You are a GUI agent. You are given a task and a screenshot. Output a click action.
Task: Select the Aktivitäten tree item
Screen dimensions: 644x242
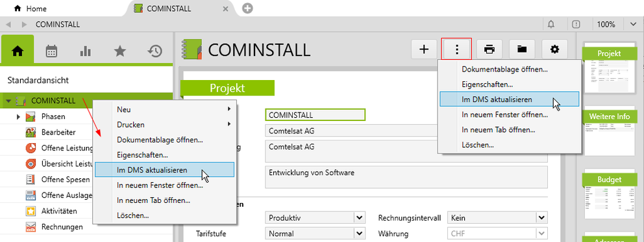pos(59,211)
